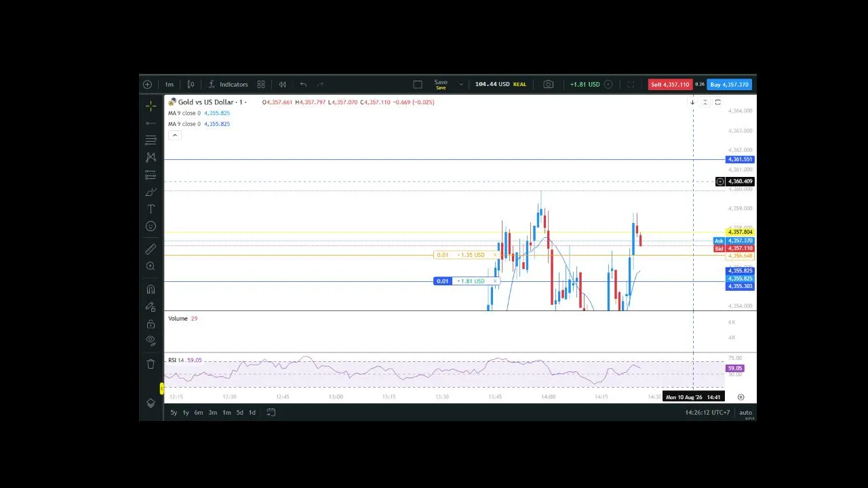Close the +1.81 USD position
The image size is (868, 488).
pos(495,281)
